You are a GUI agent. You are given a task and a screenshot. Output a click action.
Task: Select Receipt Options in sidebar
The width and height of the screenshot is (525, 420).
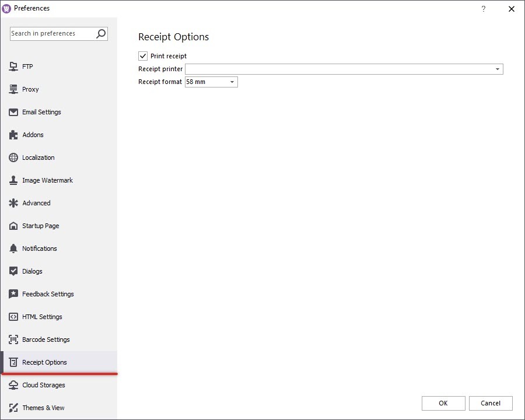click(x=59, y=362)
